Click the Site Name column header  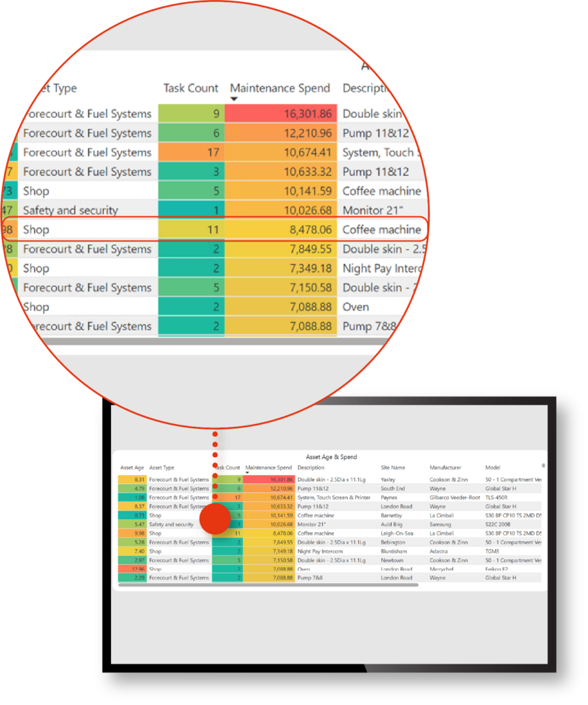[393, 467]
